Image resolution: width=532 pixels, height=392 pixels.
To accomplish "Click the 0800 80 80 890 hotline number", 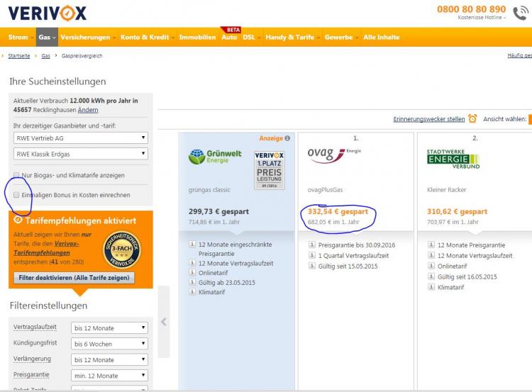I will (x=471, y=9).
